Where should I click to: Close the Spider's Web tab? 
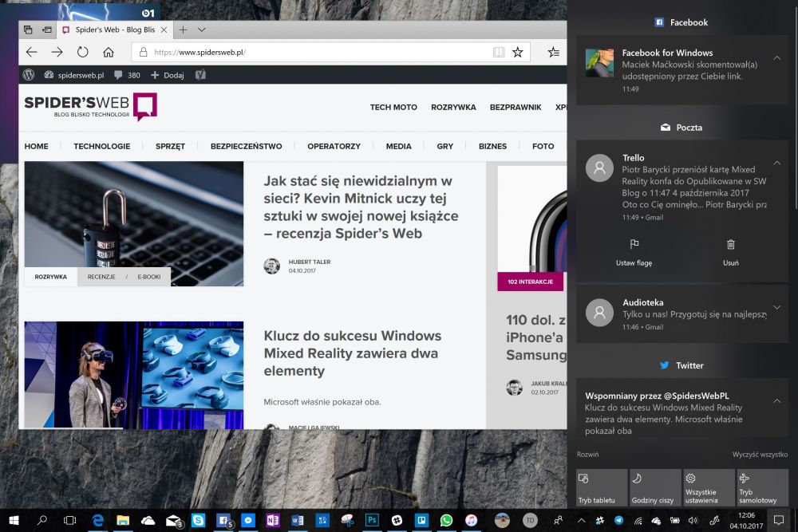coord(164,30)
